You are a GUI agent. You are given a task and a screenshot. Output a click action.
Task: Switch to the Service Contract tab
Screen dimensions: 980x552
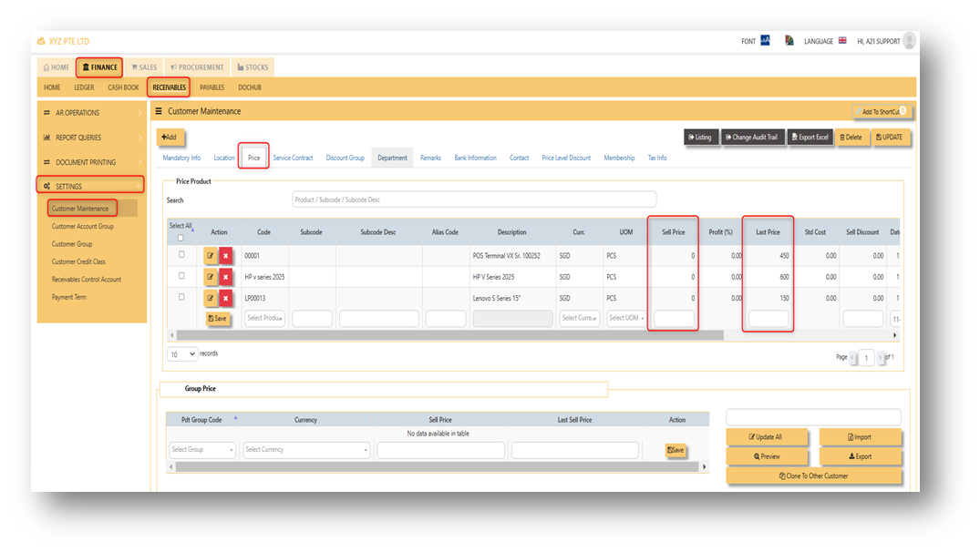293,158
